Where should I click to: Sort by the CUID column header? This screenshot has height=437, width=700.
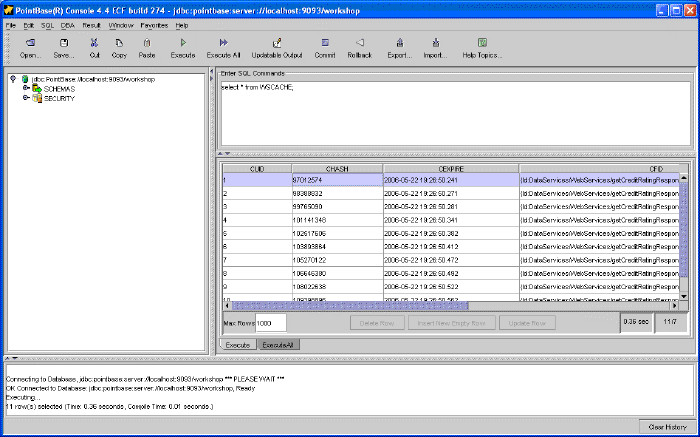click(x=257, y=169)
